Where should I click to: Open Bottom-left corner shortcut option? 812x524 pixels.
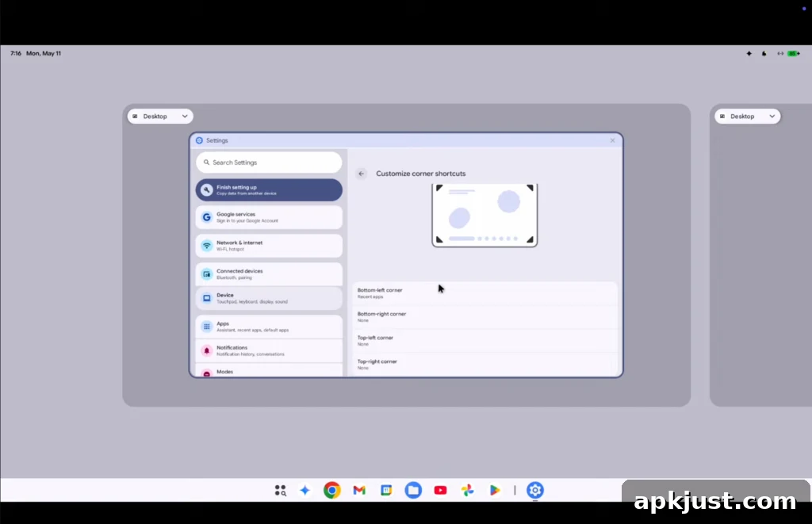(485, 293)
